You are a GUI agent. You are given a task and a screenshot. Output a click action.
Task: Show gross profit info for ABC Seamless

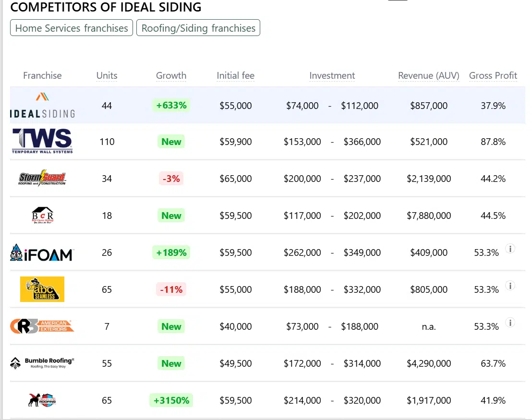[x=510, y=286]
